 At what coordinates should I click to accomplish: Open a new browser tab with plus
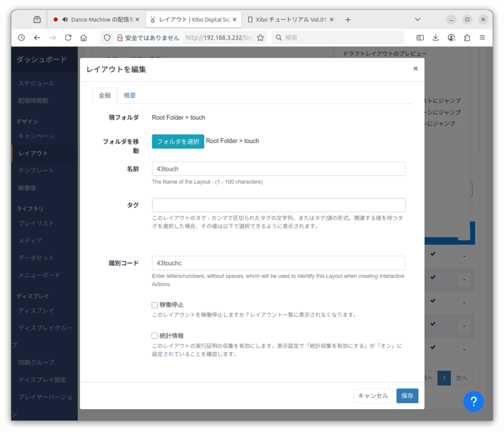coord(348,20)
